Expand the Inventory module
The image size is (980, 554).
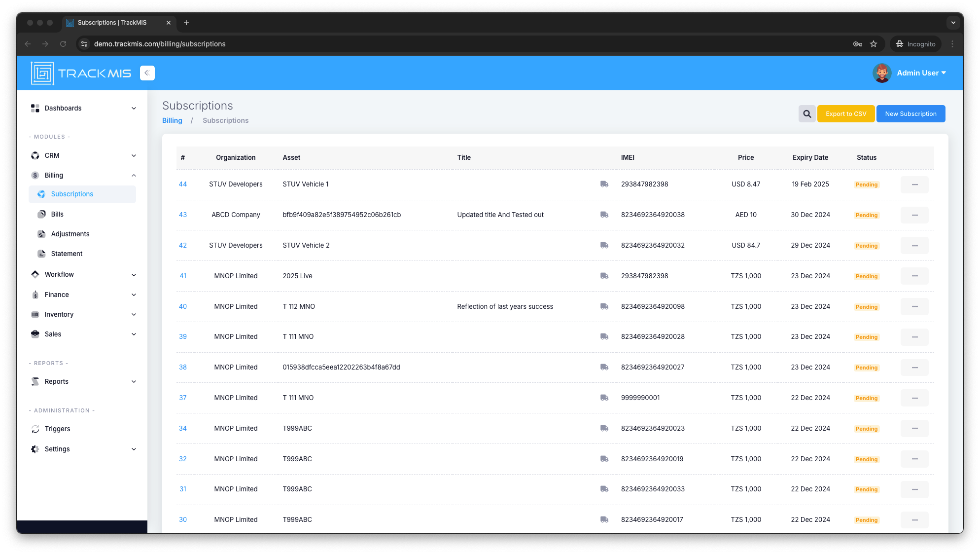[82, 314]
